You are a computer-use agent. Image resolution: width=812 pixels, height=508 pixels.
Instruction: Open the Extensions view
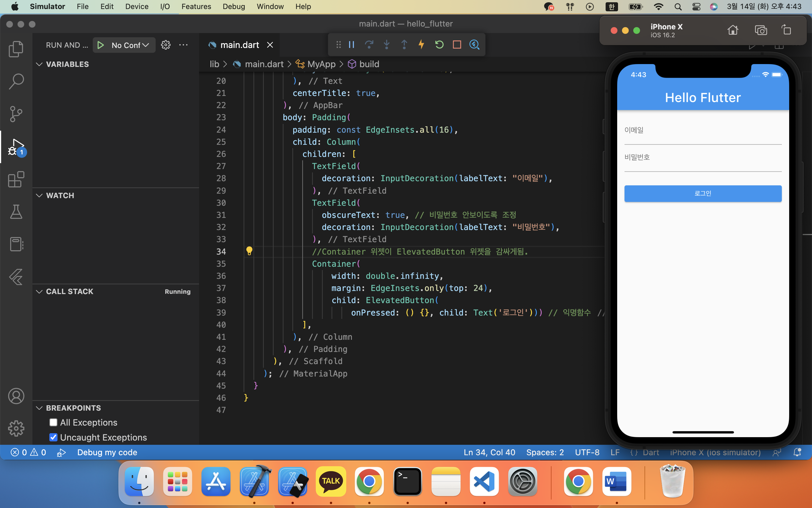pos(16,179)
